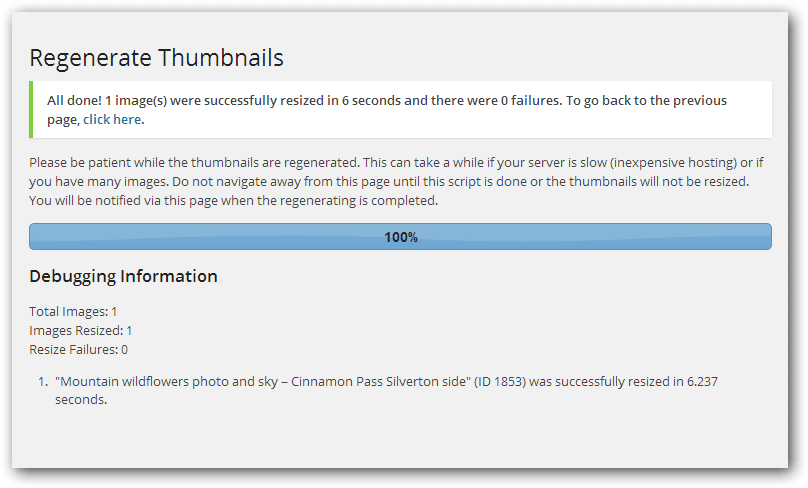
Task: Click the "All done!" text in notice
Action: 74,101
